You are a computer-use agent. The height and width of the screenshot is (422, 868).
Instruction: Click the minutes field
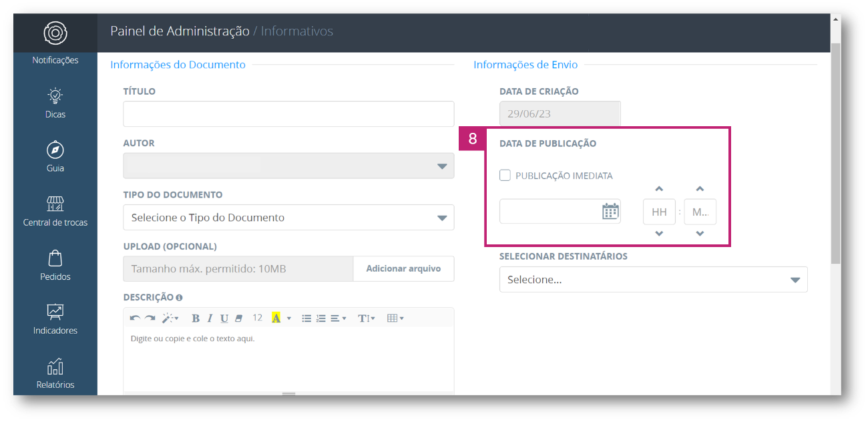(700, 212)
